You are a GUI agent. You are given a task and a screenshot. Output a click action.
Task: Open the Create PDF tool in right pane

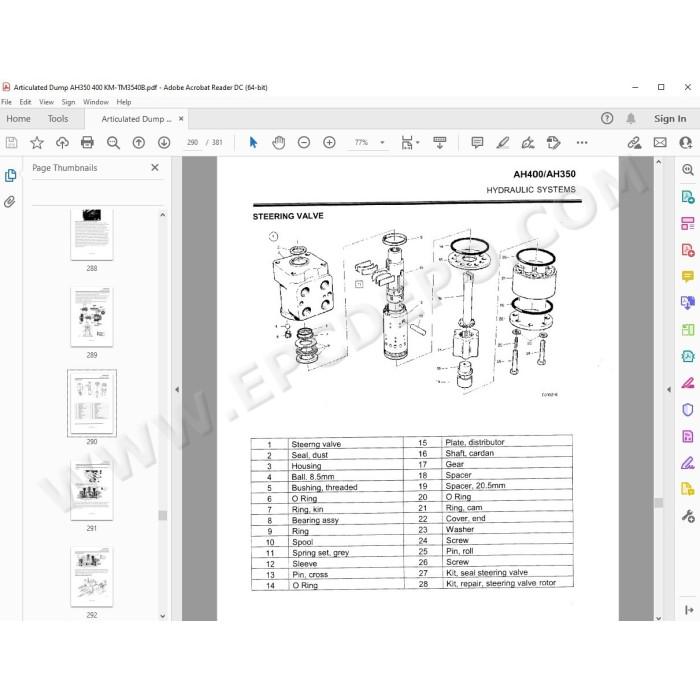[x=688, y=250]
